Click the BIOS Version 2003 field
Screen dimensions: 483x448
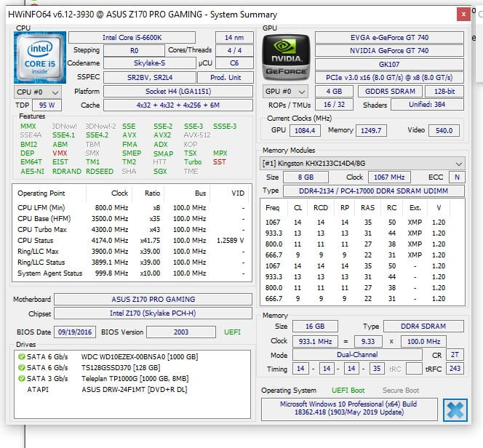click(179, 332)
